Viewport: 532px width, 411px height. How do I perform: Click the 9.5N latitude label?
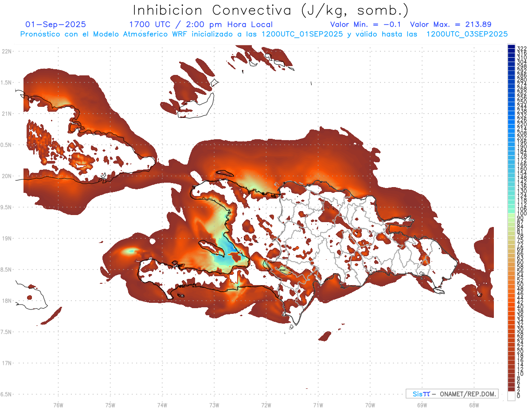7,207
